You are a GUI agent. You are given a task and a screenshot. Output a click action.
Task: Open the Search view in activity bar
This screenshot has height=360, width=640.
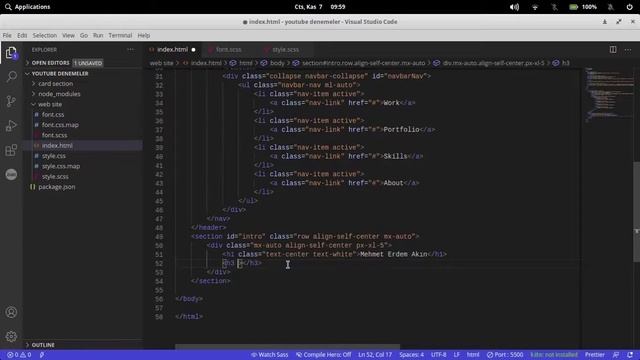click(11, 76)
